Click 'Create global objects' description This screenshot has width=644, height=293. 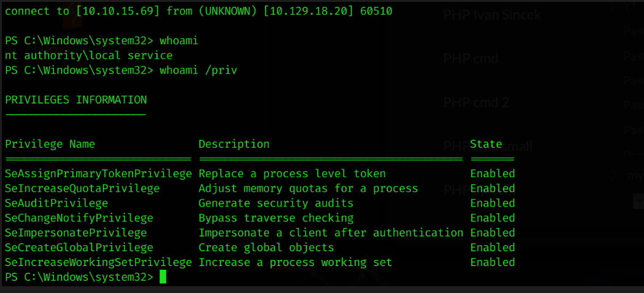pyautogui.click(x=267, y=248)
